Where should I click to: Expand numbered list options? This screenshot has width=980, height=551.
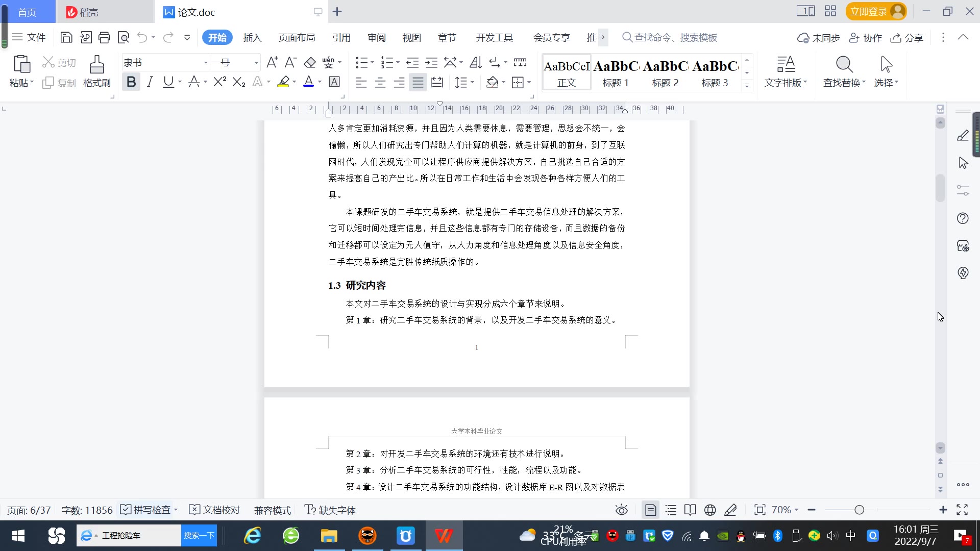(x=398, y=63)
